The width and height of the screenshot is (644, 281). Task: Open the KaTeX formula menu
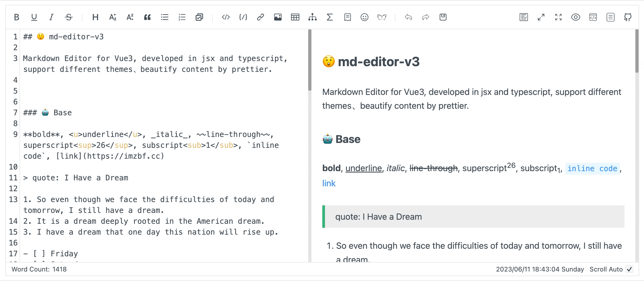point(330,17)
